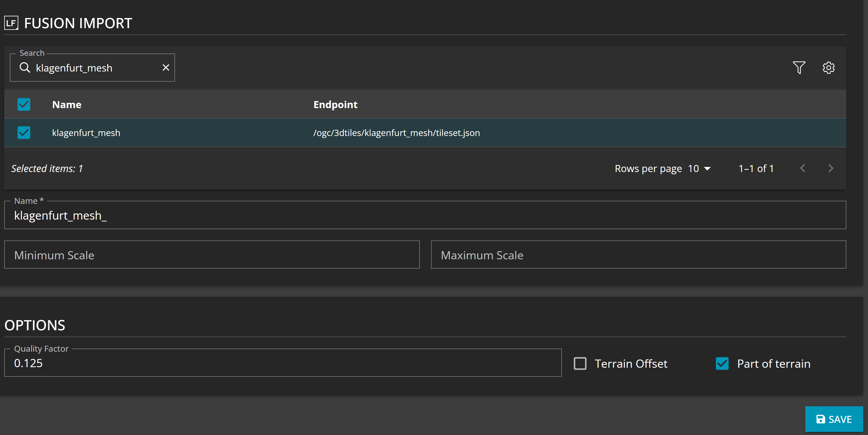
Task: Sort by the Name column header
Action: point(67,104)
